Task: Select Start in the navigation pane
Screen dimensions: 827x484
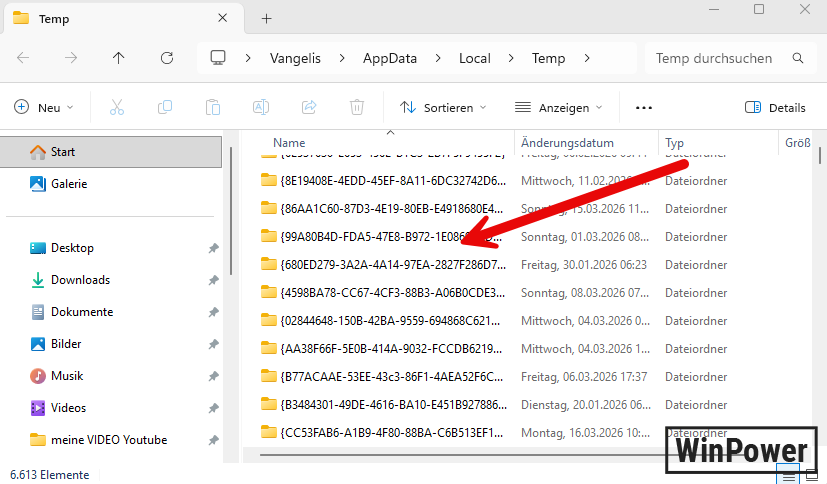Action: tap(111, 152)
